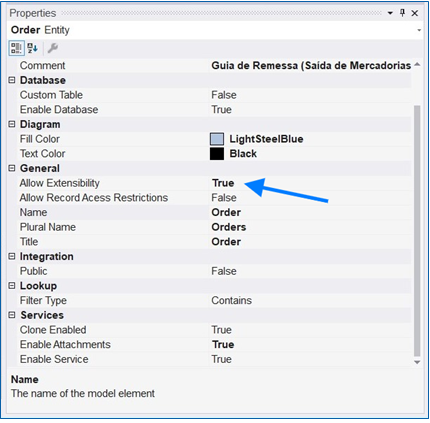430x423 pixels.
Task: Collapse the General category
Action: [x=12, y=168]
